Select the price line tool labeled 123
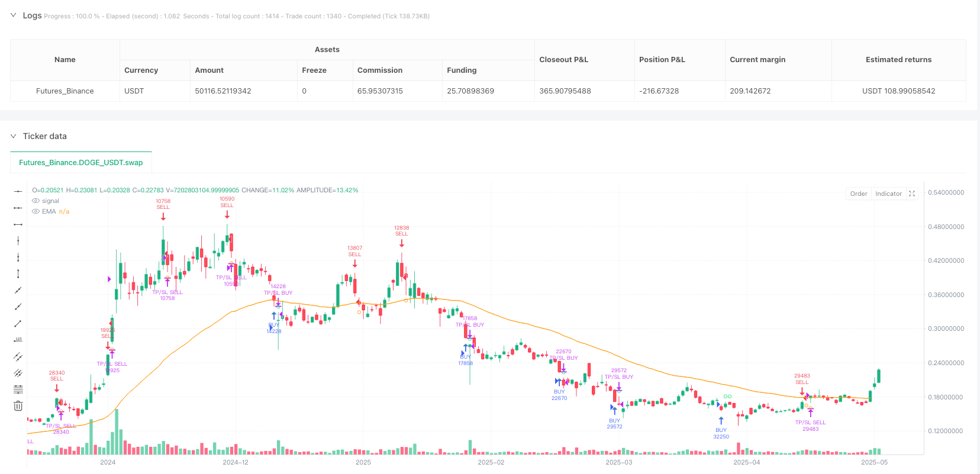The width and height of the screenshot is (980, 474). 18,340
